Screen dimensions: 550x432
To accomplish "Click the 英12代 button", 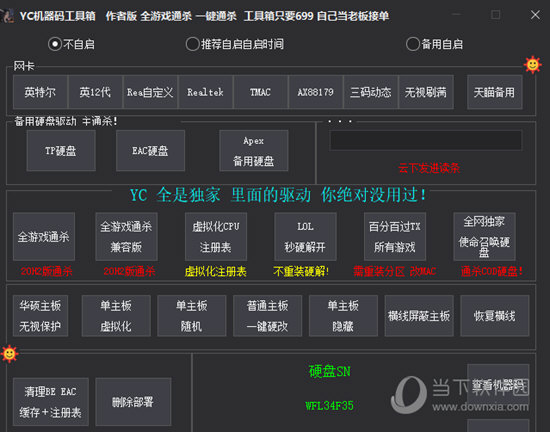I will click(x=95, y=92).
